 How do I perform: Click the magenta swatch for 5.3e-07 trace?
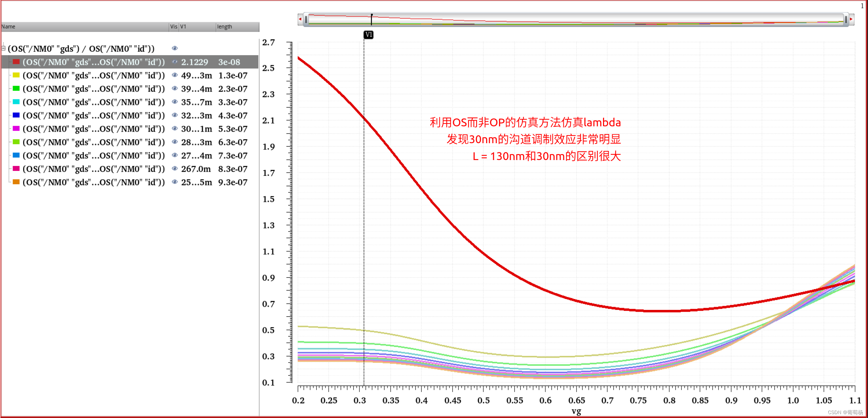coord(16,128)
